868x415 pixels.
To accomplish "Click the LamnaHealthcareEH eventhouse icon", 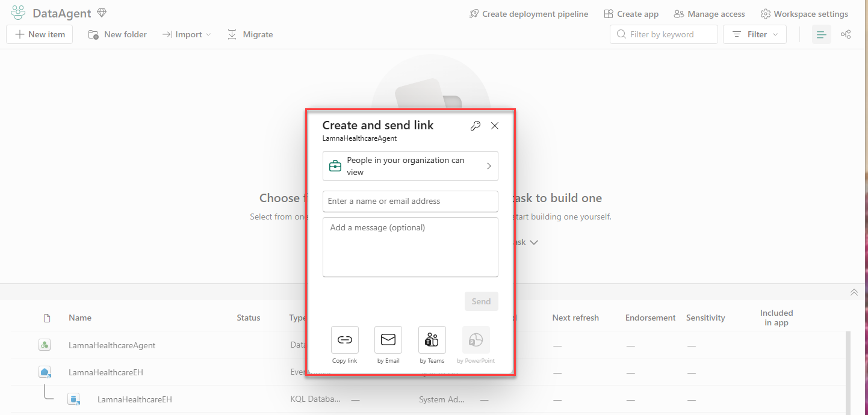I will 45,372.
